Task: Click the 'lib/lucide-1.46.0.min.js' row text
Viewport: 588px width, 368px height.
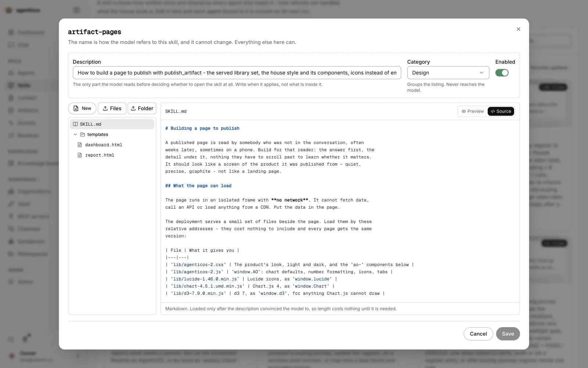Action: click(251, 279)
